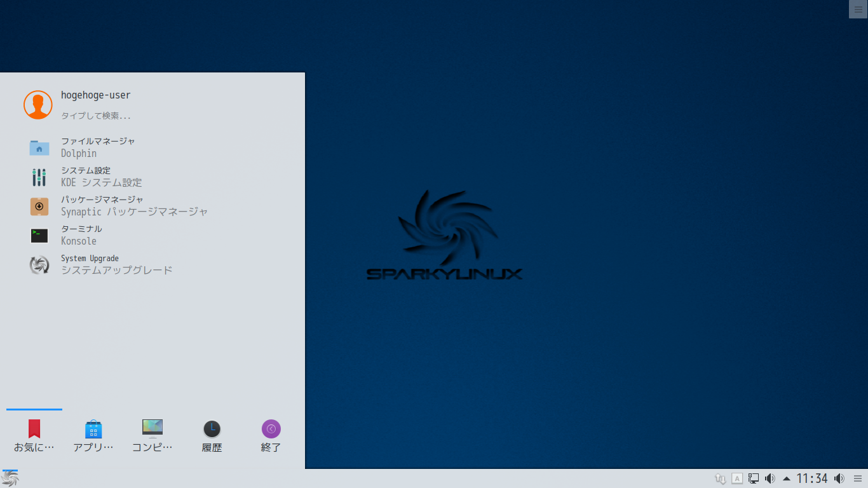Click the input method 'A' tray icon
This screenshot has width=868, height=488.
737,478
